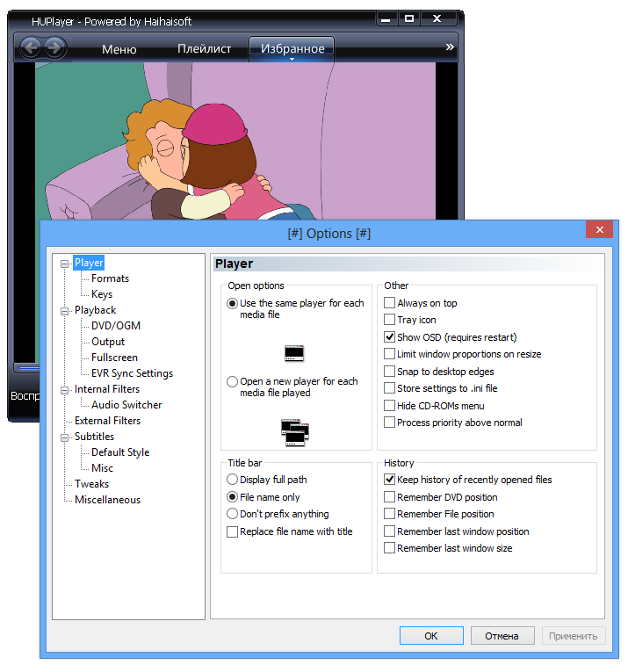Open External Filters page

[x=107, y=421]
